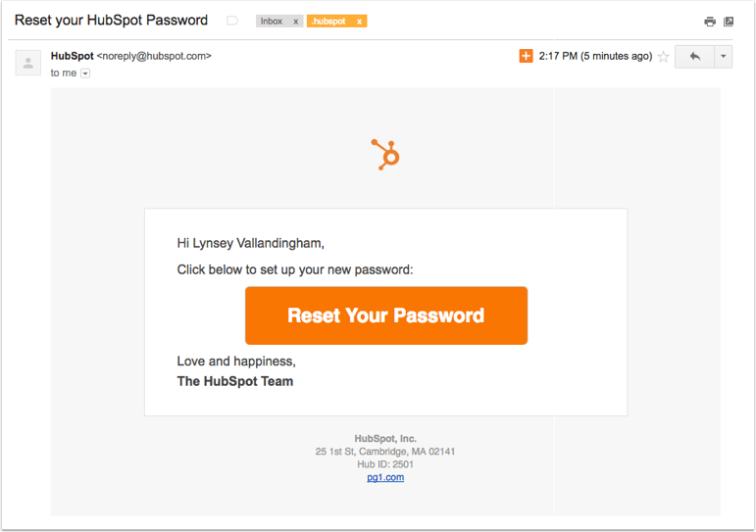Open email in new window icon

729,22
